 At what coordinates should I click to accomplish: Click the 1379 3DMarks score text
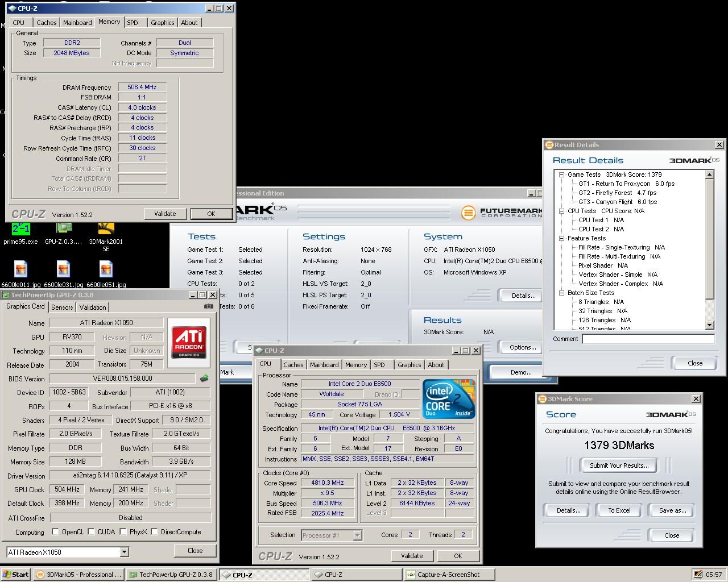[x=619, y=445]
